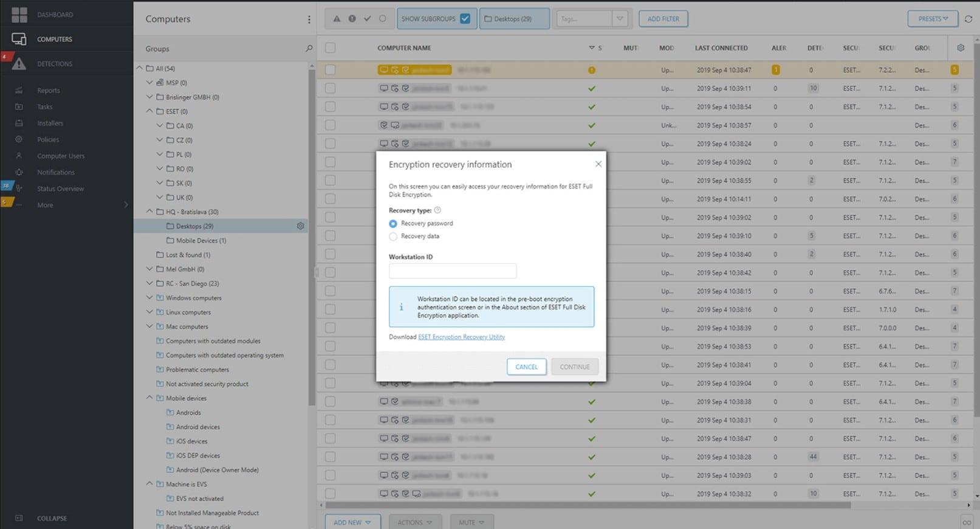Viewport: 980px width, 529px height.
Task: Open Notifications in the sidebar
Action: point(56,173)
